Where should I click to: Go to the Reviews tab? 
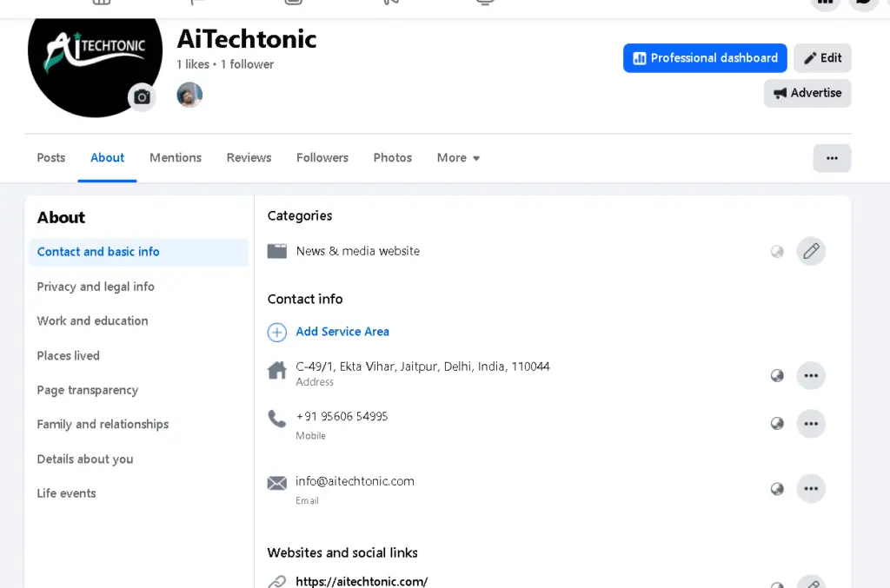[x=249, y=157]
